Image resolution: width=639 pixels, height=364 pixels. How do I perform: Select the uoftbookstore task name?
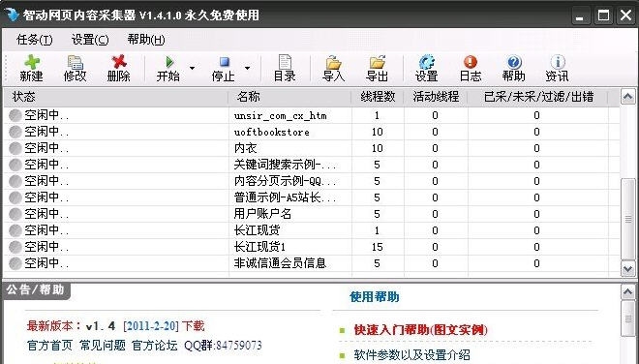coord(271,132)
